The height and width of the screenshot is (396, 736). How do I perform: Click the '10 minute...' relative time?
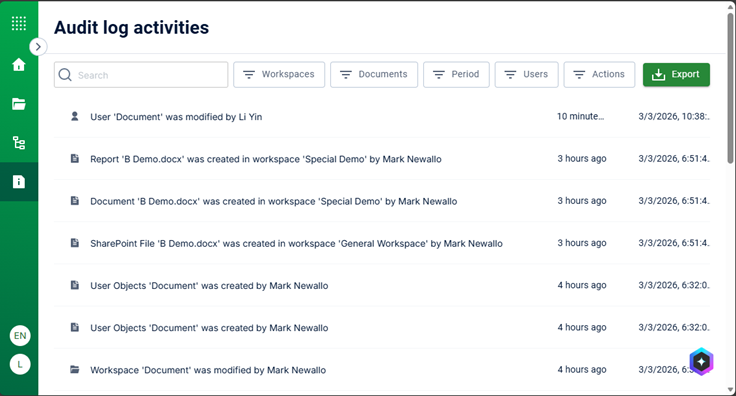point(580,116)
